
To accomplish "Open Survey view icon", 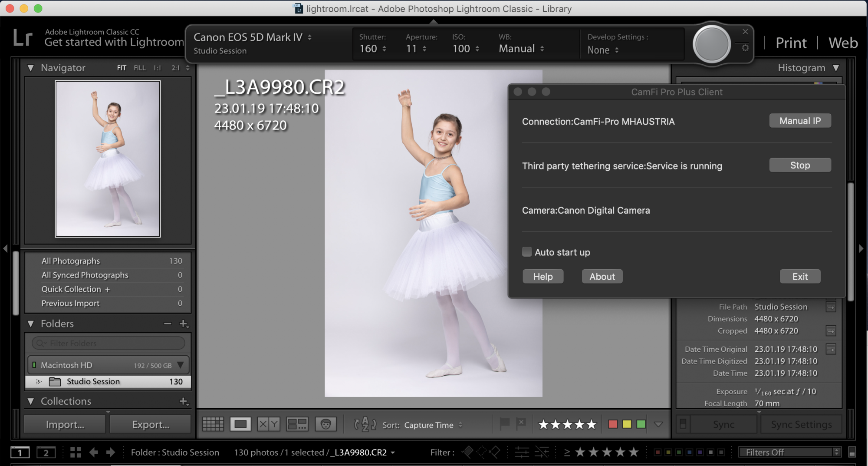I will [x=297, y=424].
